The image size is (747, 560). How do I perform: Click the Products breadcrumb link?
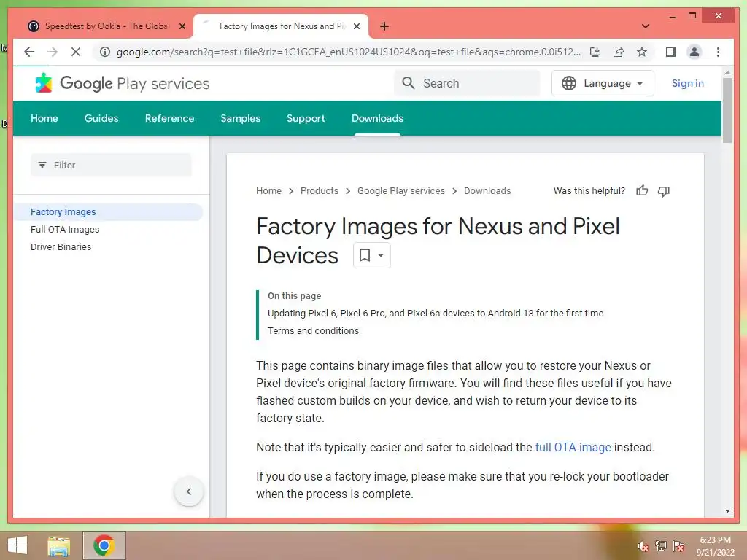pyautogui.click(x=320, y=191)
